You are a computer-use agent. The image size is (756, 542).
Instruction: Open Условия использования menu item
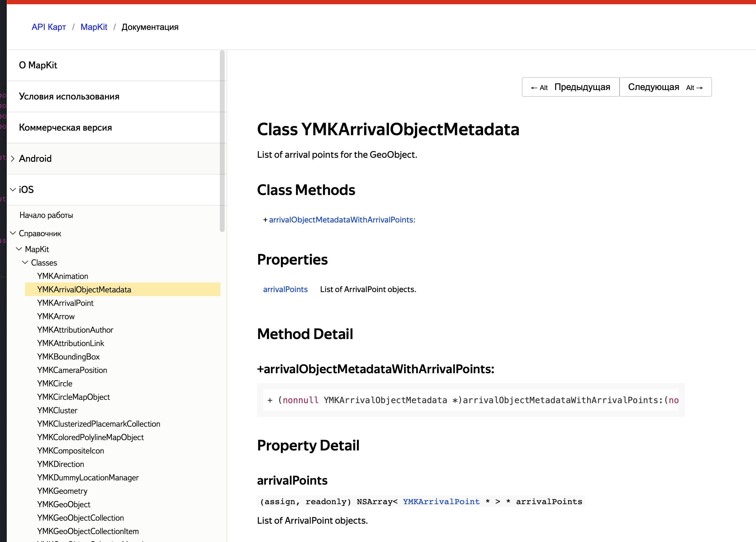coord(69,97)
